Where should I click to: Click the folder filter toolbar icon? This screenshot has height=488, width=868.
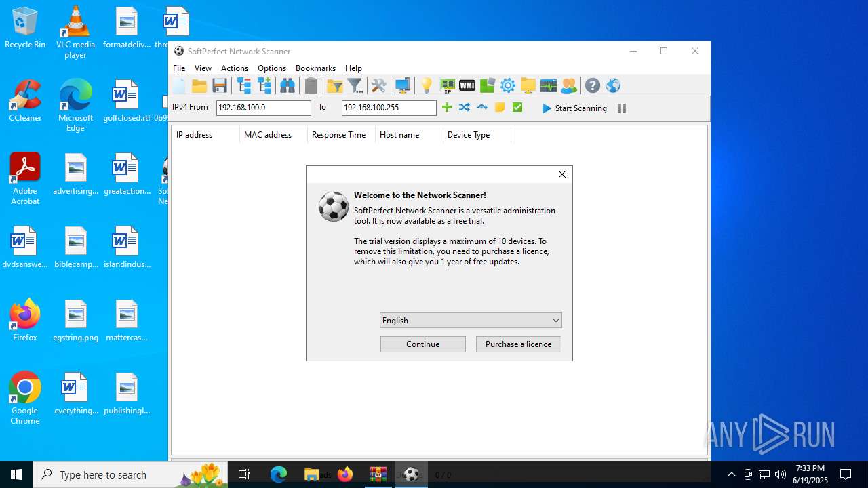tap(335, 85)
